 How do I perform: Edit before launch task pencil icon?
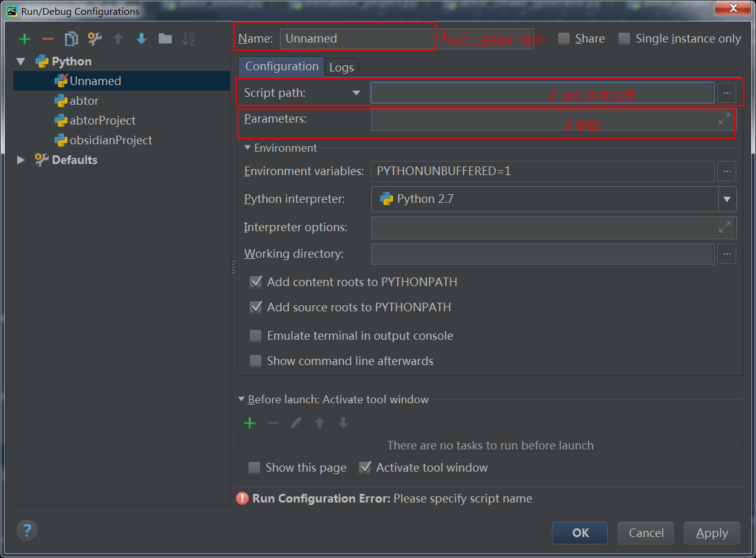tap(296, 423)
